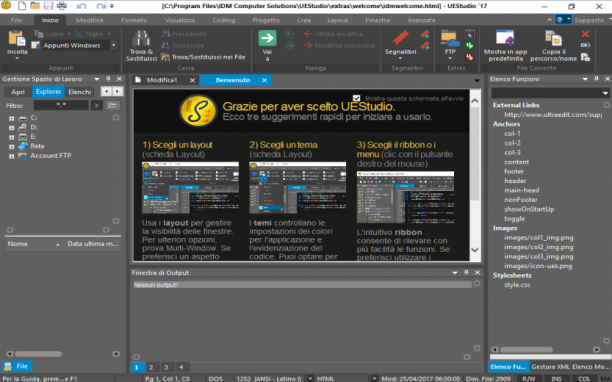Click the Supporto link

[589, 20]
